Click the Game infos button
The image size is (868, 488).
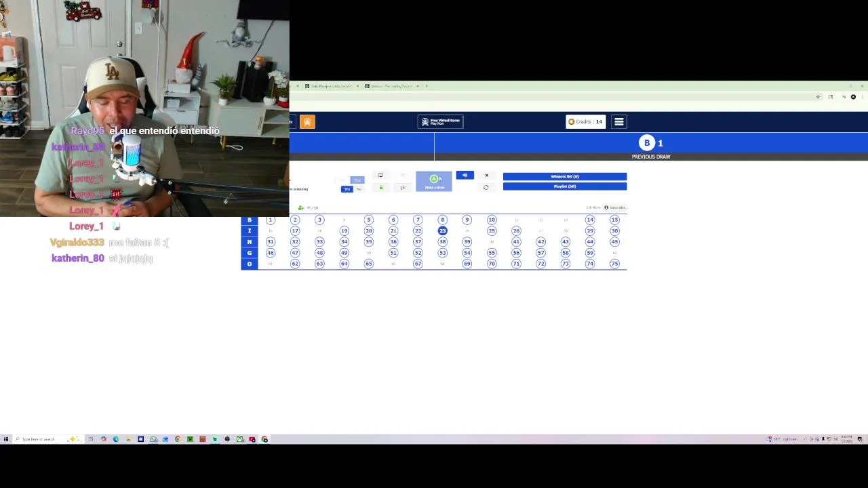click(x=616, y=207)
